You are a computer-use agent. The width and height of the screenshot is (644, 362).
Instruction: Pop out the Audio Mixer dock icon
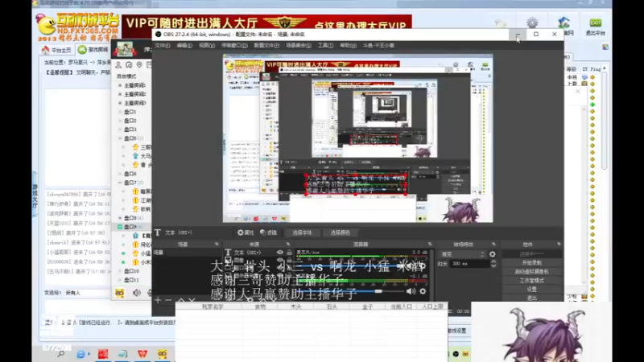click(430, 245)
